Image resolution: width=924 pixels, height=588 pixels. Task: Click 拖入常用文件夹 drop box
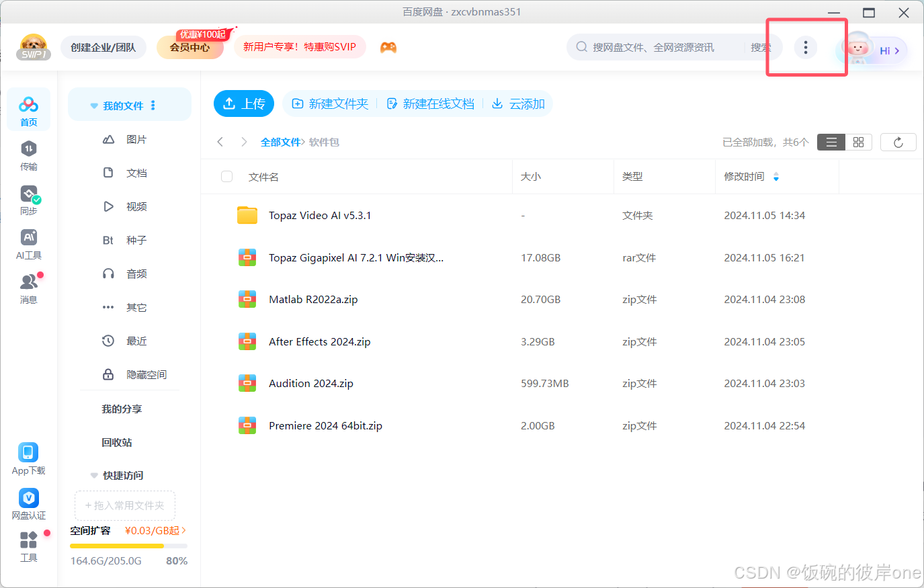coord(125,505)
